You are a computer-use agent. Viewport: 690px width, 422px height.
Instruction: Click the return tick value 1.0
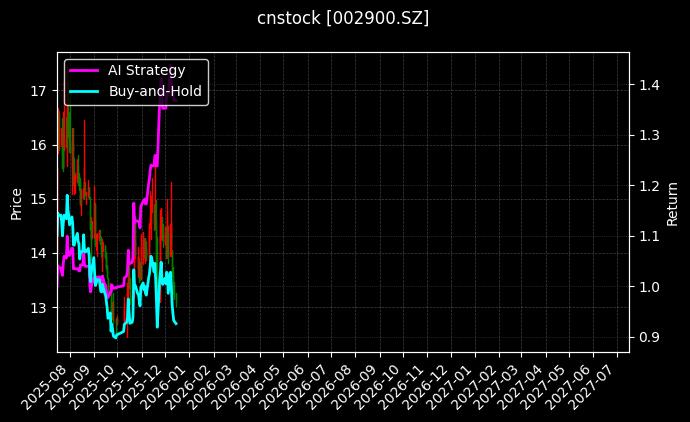point(649,287)
